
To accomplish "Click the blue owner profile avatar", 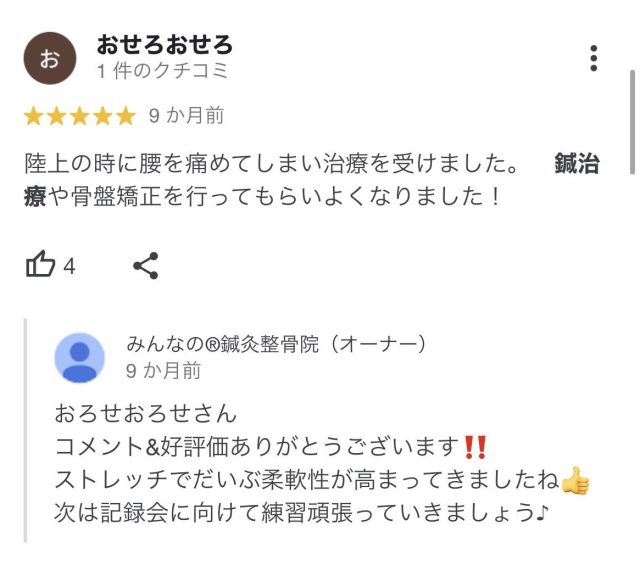I will pyautogui.click(x=80, y=358).
